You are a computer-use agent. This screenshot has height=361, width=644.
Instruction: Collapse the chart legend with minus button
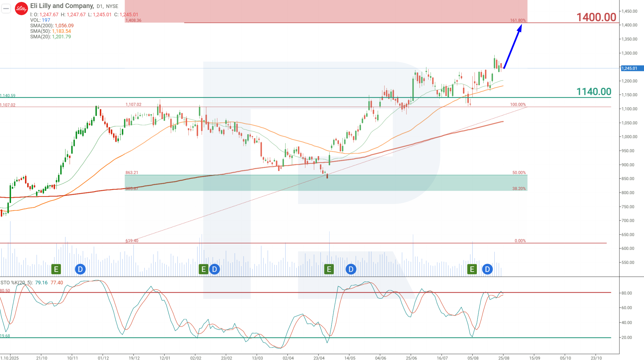6,9
